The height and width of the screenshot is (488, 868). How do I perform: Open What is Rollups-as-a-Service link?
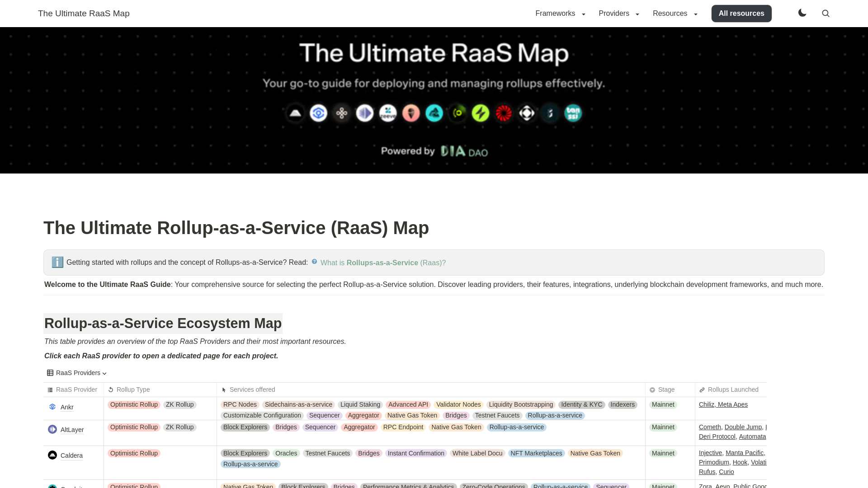[x=383, y=263]
